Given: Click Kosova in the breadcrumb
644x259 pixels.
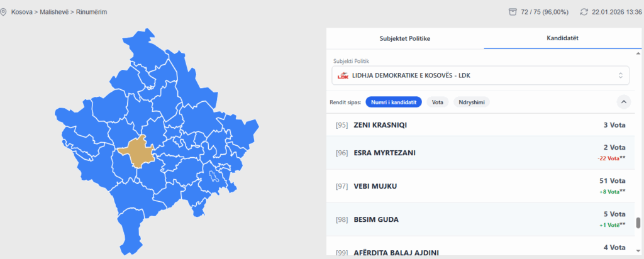Looking at the screenshot, I should 22,12.
